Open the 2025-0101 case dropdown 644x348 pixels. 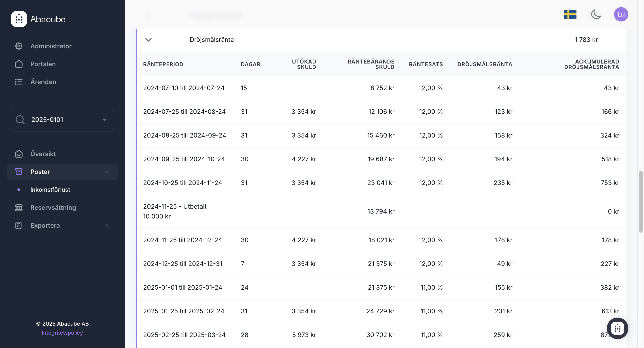point(104,120)
